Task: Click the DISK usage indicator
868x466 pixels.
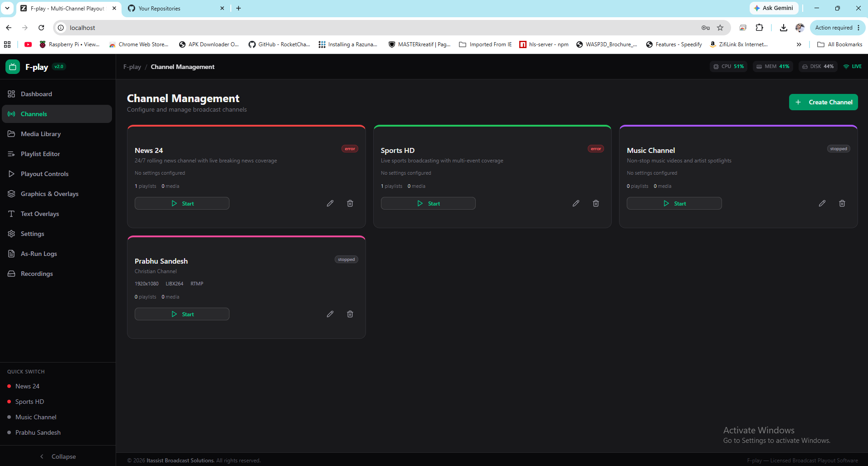Action: coord(818,66)
